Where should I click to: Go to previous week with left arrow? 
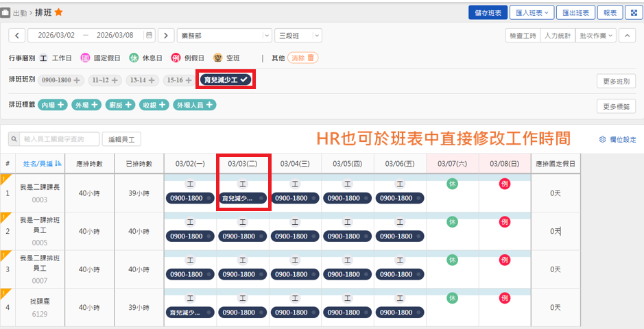point(17,35)
